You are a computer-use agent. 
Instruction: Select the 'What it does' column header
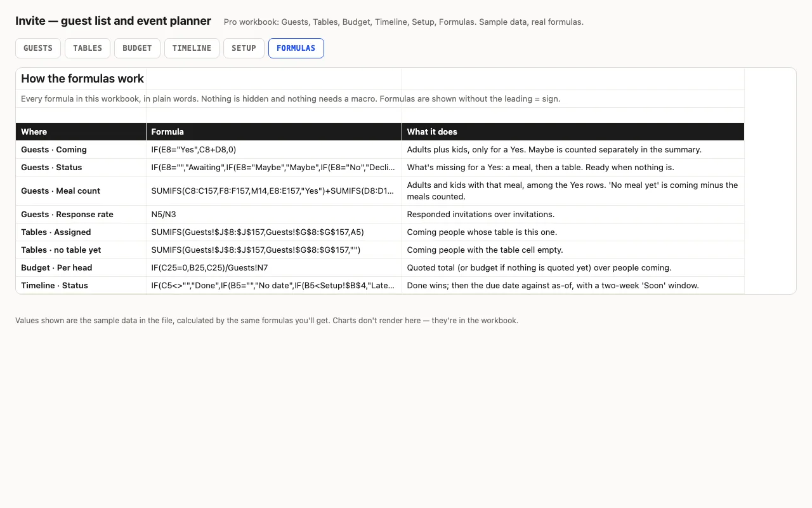tap(573, 131)
